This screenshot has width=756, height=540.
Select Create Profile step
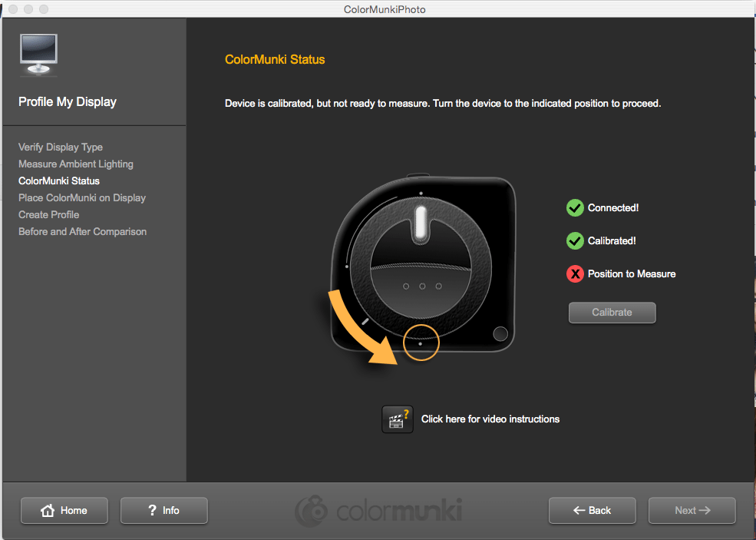pos(48,214)
